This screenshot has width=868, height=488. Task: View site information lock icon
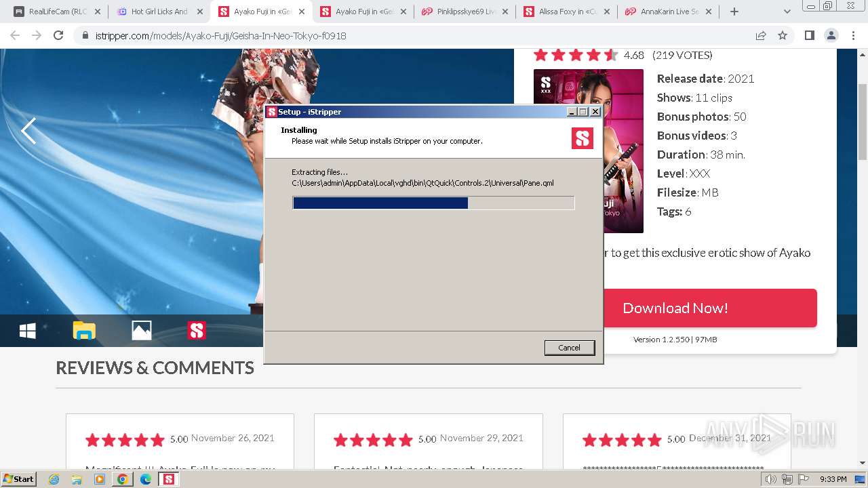click(85, 36)
